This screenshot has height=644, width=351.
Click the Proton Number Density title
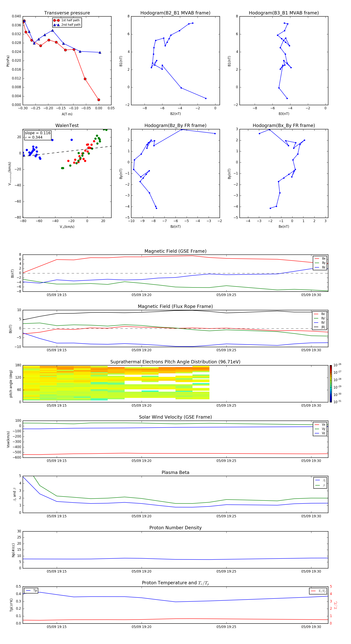[175, 528]
